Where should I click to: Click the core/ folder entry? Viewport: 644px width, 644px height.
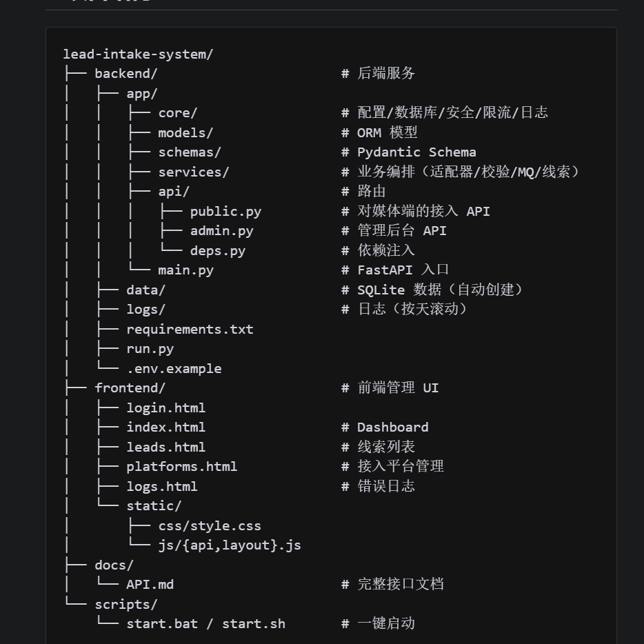tap(178, 113)
